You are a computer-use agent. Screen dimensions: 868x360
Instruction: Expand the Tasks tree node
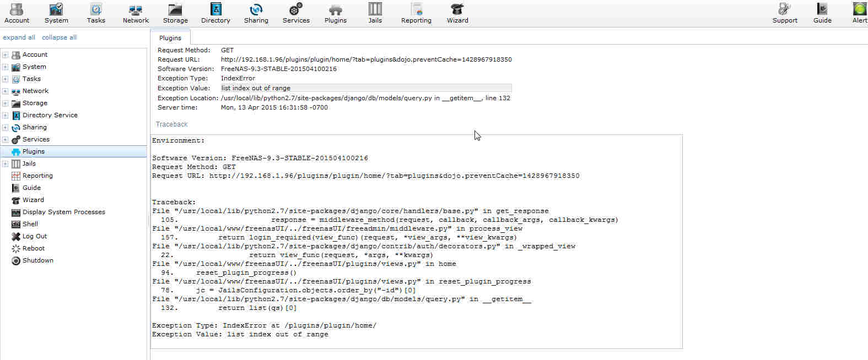[x=6, y=79]
